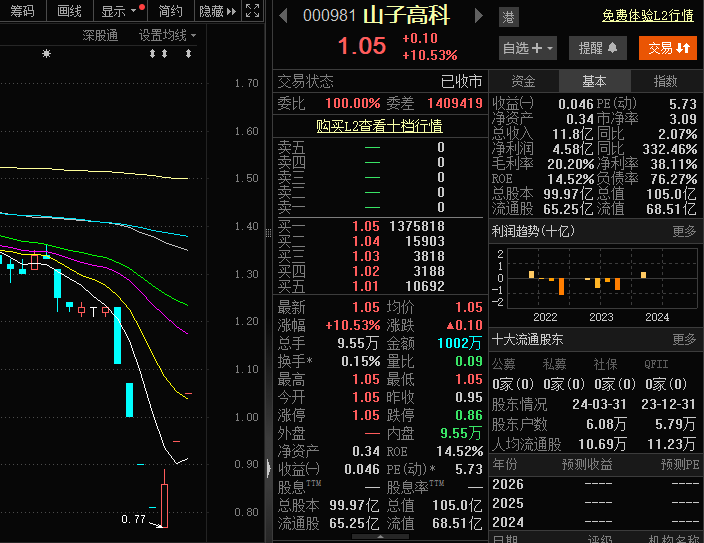
Task: Open the 设置均线 moving average dropdown
Action: pyautogui.click(x=167, y=35)
